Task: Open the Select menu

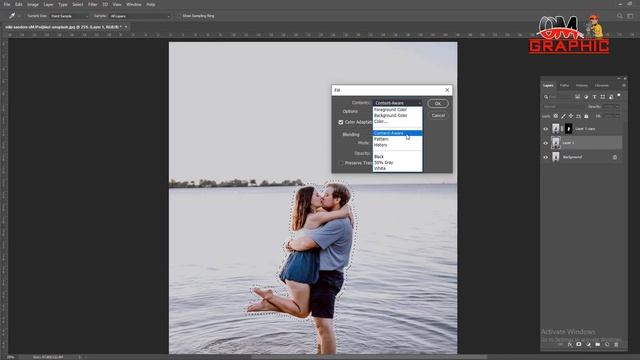Action: point(78,4)
